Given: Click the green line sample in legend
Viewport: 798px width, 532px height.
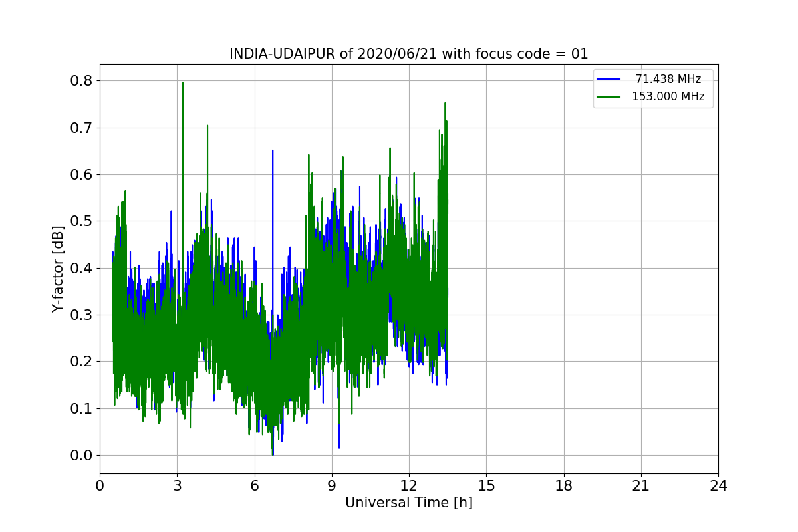Looking at the screenshot, I should coord(609,96).
